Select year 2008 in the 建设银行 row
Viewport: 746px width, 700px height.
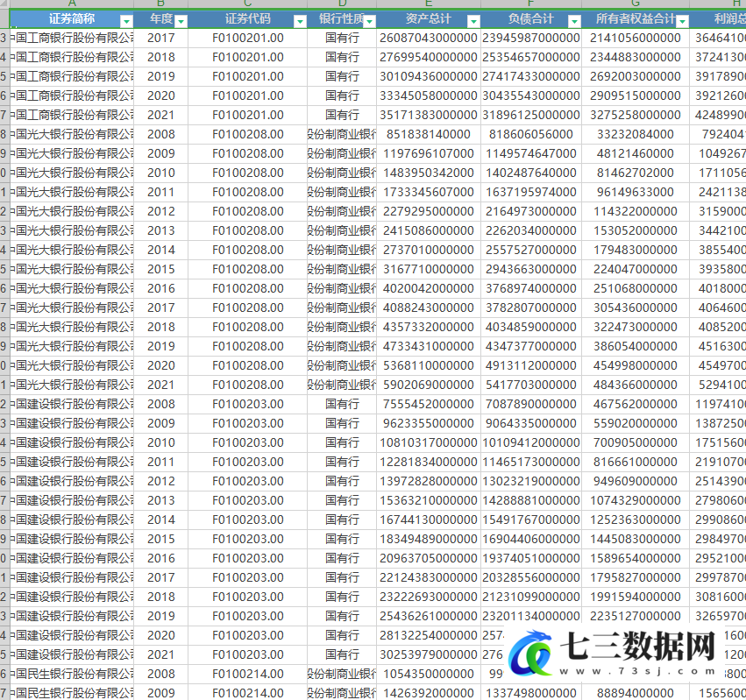click(160, 404)
